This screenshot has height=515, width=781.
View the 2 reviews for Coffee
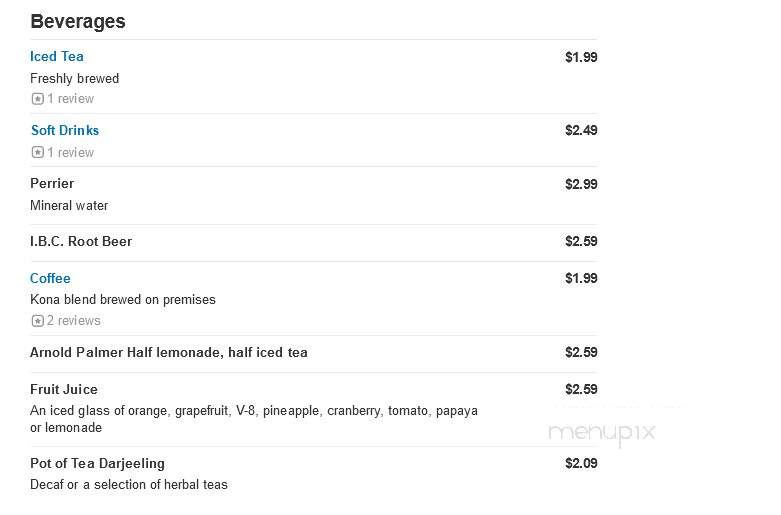coord(74,321)
